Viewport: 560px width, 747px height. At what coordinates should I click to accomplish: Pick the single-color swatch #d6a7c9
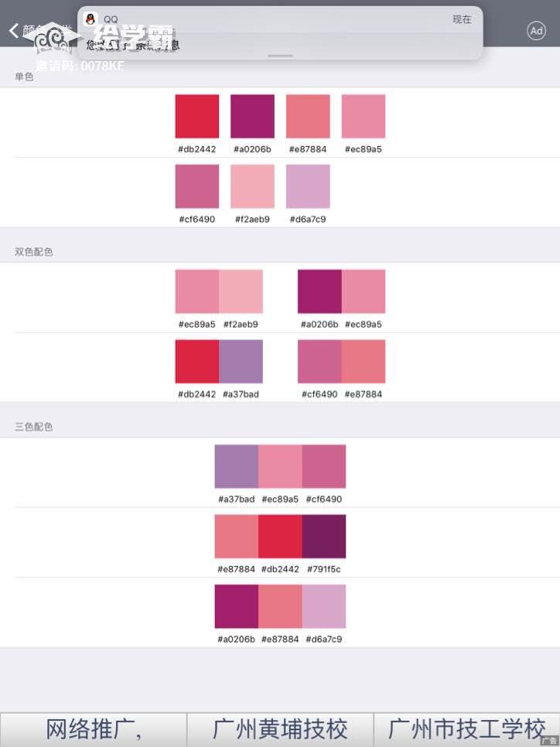(308, 186)
